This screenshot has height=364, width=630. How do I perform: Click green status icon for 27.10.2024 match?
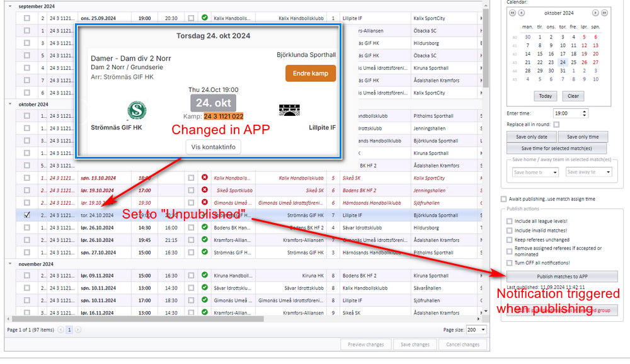point(205,253)
